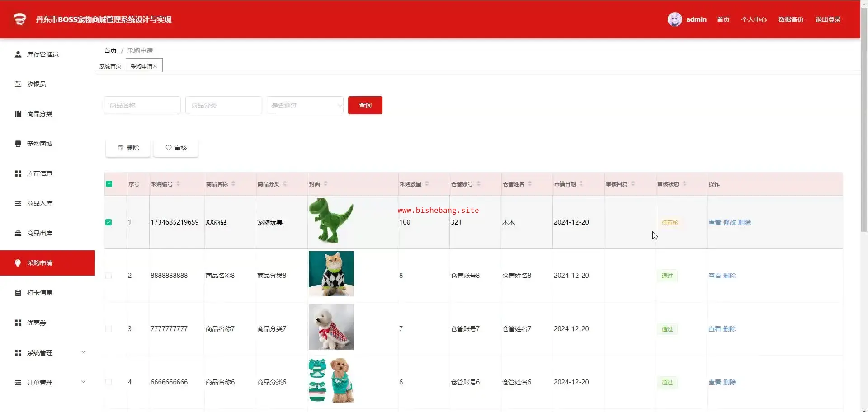This screenshot has height=412, width=868.
Task: Click the 宠物商城 sidebar icon
Action: pos(18,144)
